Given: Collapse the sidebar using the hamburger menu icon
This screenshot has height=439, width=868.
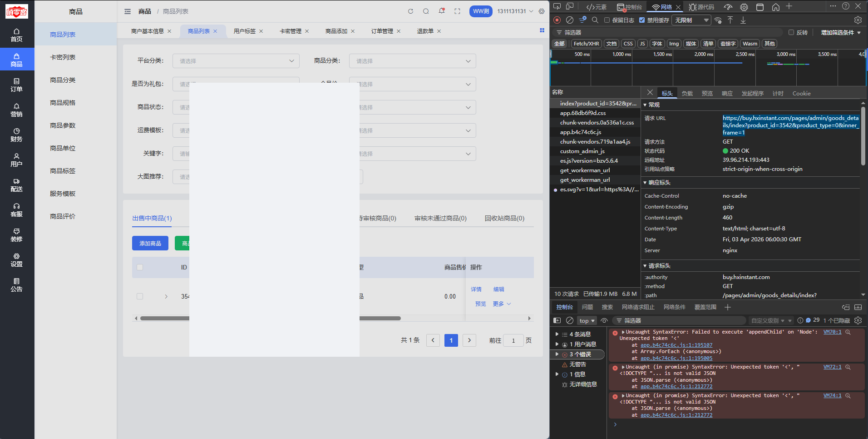Looking at the screenshot, I should coord(128,11).
